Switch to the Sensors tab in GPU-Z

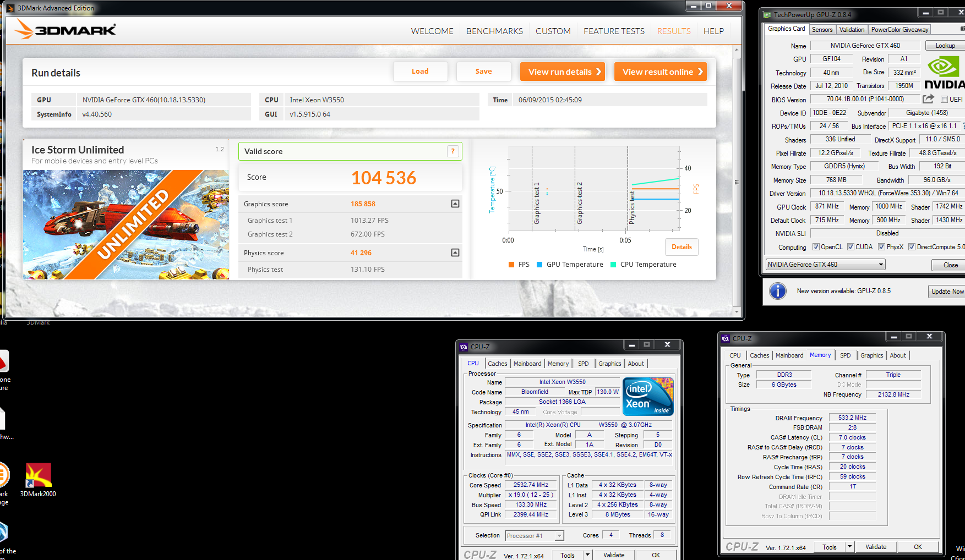pos(822,30)
